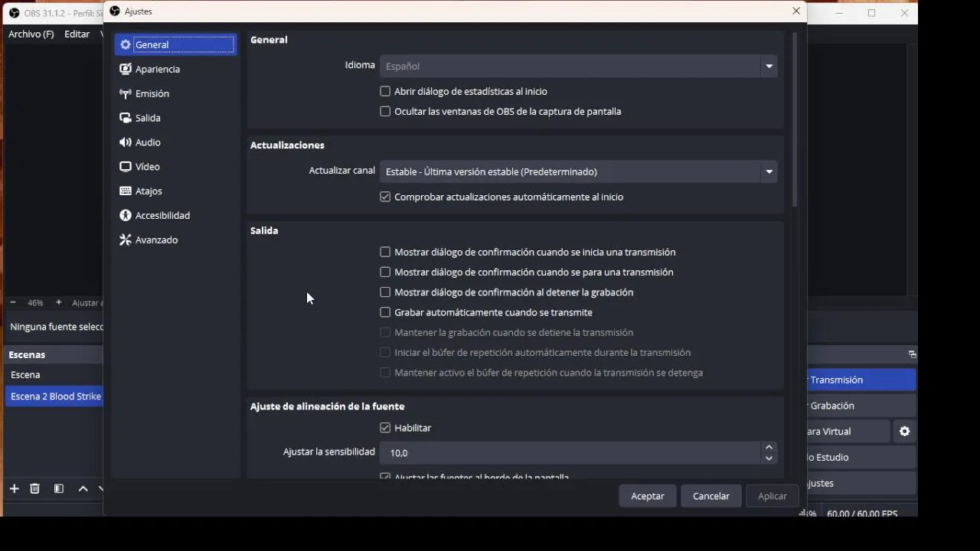The image size is (980, 551).
Task: Increase sensitivity with the up arrow
Action: pyautogui.click(x=769, y=447)
